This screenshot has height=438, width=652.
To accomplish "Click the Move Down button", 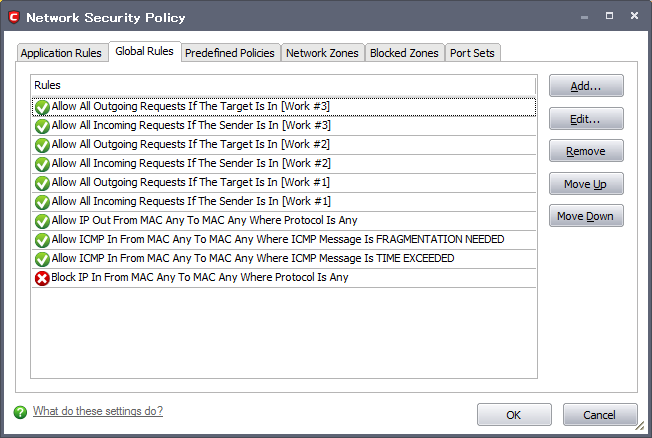I will [x=586, y=216].
